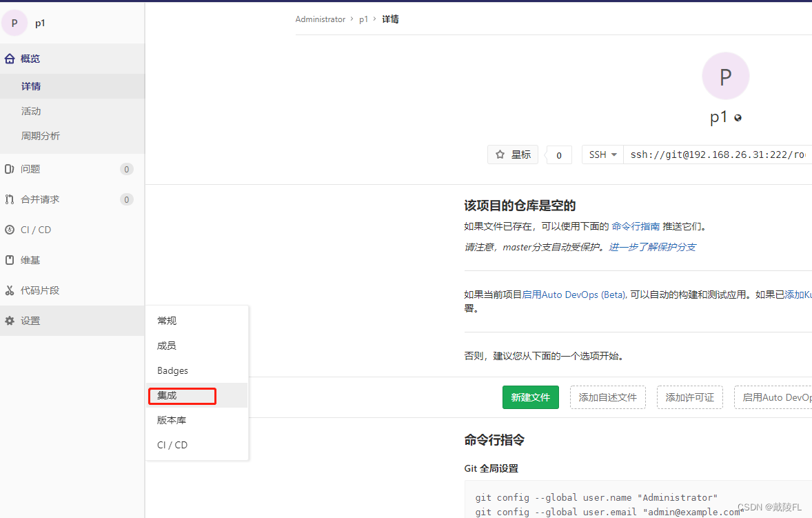Open the 问题 issues icon
This screenshot has height=518, width=812.
click(x=8, y=168)
